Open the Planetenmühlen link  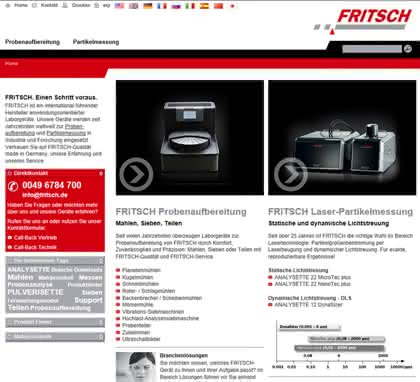pos(141,270)
